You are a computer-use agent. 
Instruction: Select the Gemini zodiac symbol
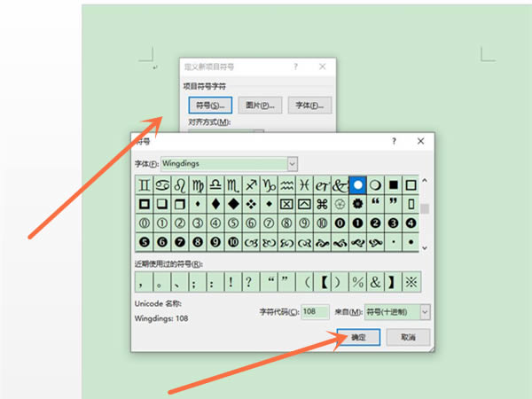144,184
